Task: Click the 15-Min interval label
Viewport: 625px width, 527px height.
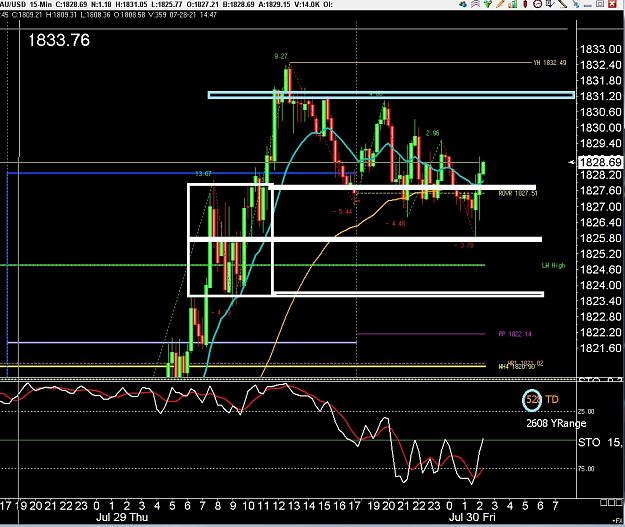Action: point(41,4)
